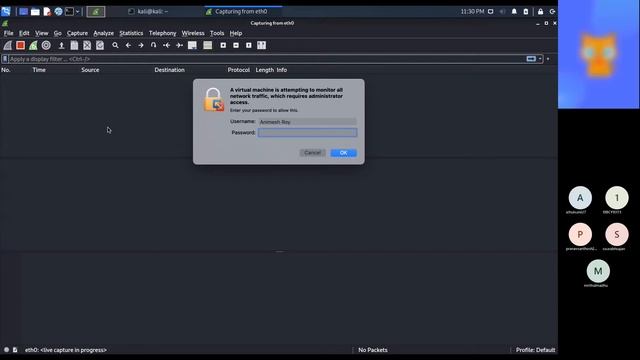Open the Go menu

tap(58, 33)
